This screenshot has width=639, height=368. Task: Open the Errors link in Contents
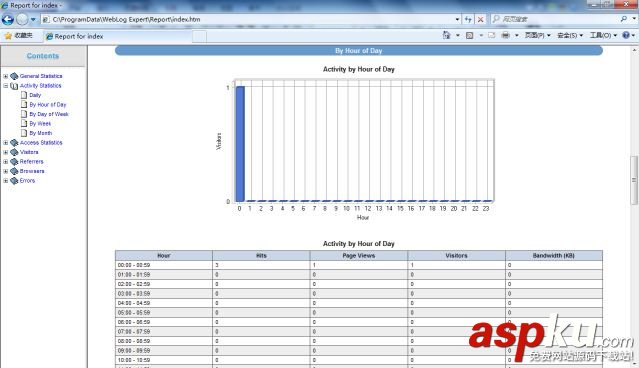point(27,181)
